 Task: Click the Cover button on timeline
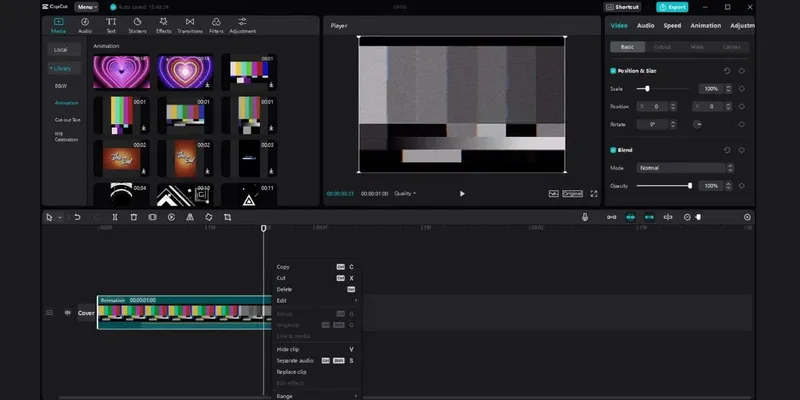(86, 312)
